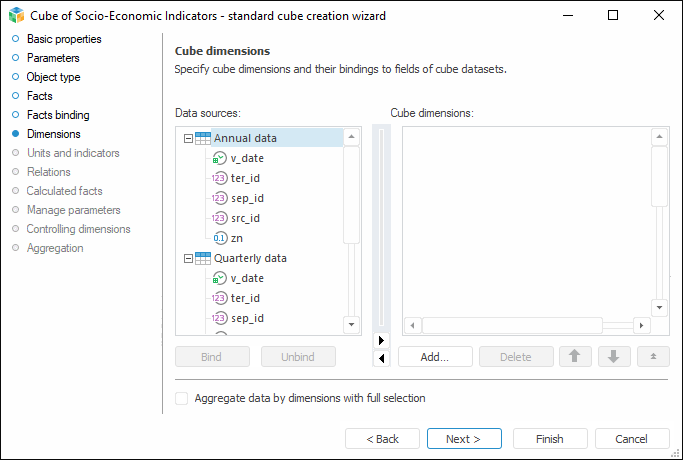Image resolution: width=683 pixels, height=460 pixels.
Task: Click the move dimension up arrow button
Action: coord(575,356)
